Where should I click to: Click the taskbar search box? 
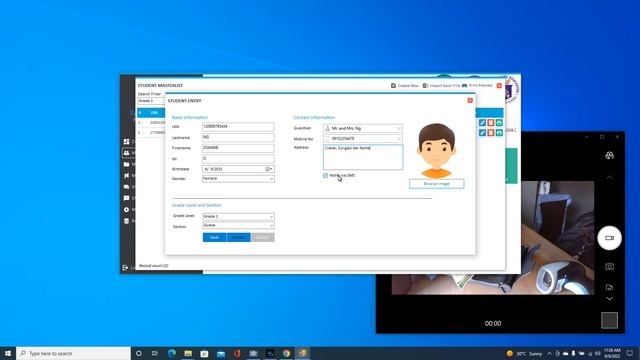pyautogui.click(x=73, y=353)
